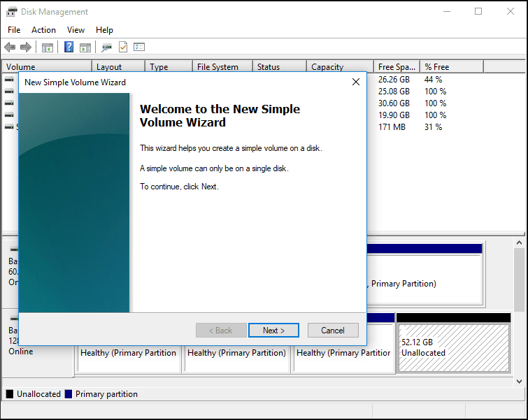Viewport: 528px width, 420px height.
Task: Open the File menu
Action: click(14, 30)
